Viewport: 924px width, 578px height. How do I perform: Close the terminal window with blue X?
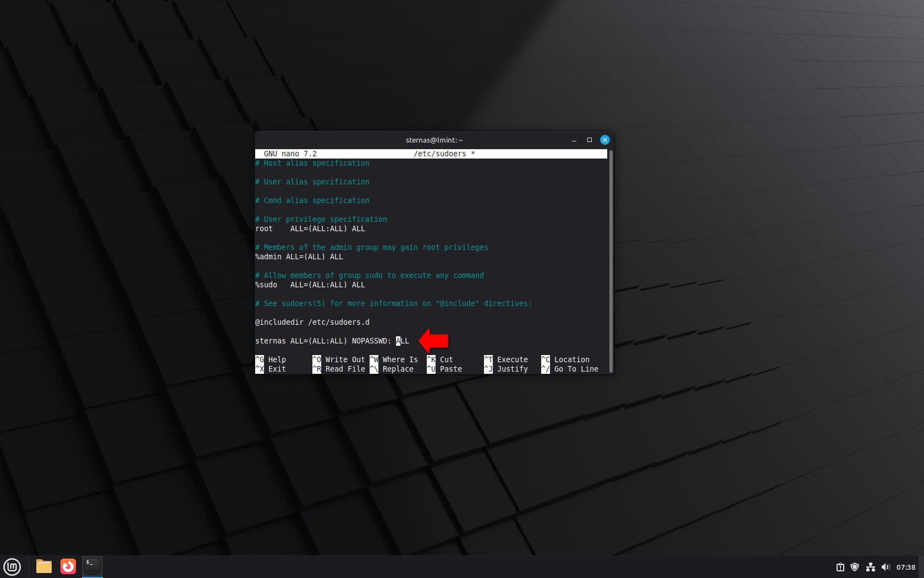pos(605,140)
